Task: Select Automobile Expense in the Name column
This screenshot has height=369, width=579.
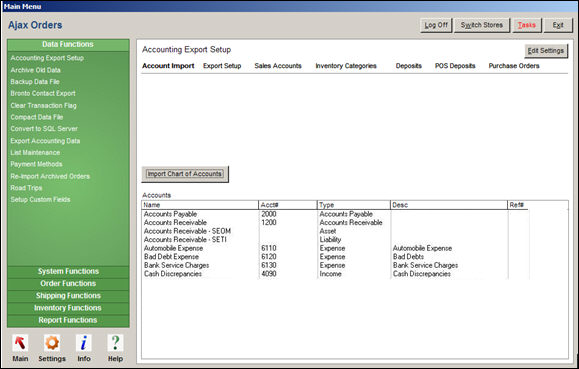Action: coord(173,248)
